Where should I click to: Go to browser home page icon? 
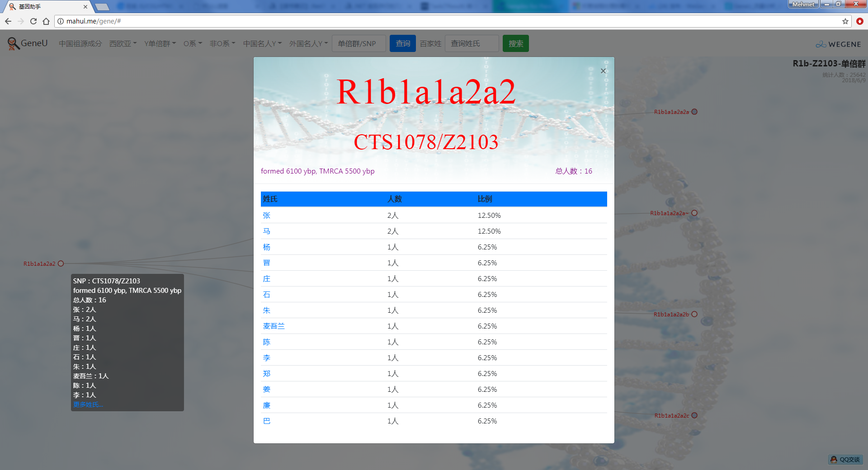[46, 21]
